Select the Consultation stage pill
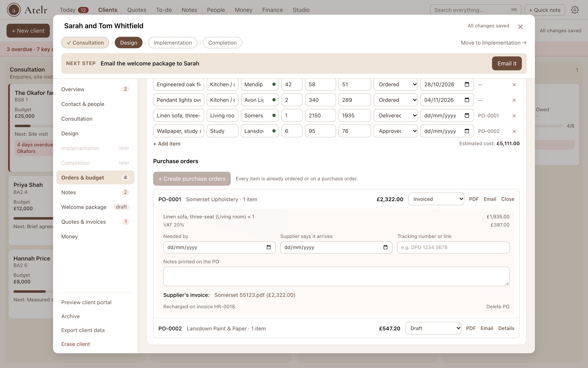Viewport: 588px width, 368px height. pos(85,43)
